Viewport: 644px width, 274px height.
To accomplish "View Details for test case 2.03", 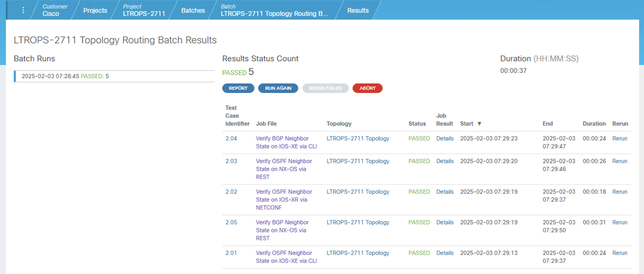I will (445, 161).
